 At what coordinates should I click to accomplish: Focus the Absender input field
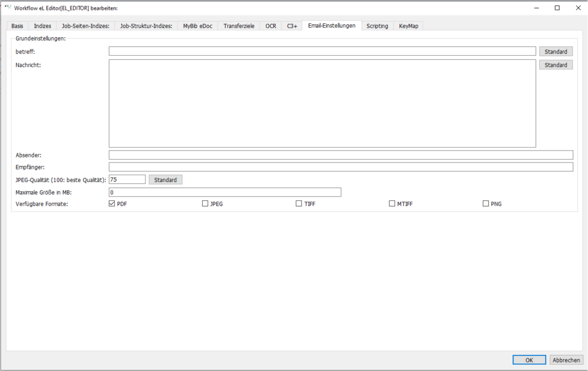point(341,155)
